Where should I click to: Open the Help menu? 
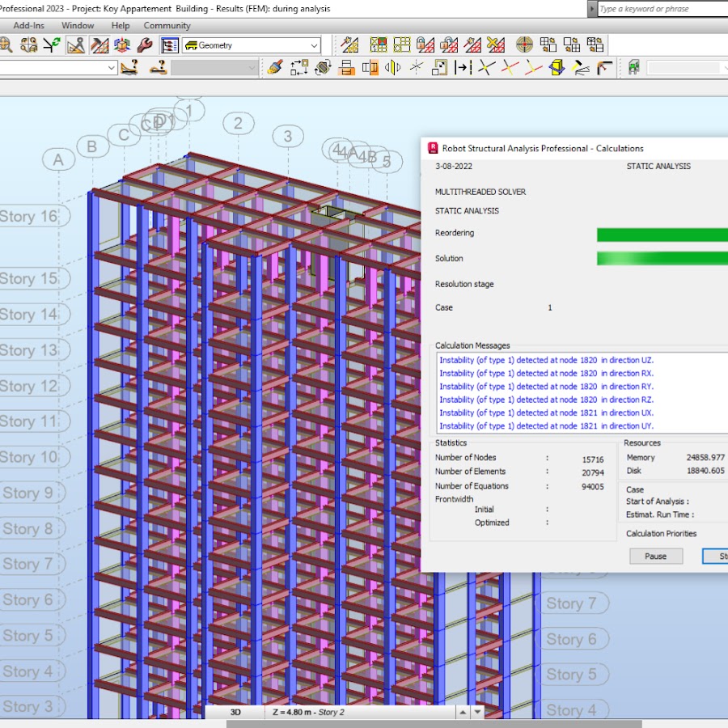click(121, 26)
